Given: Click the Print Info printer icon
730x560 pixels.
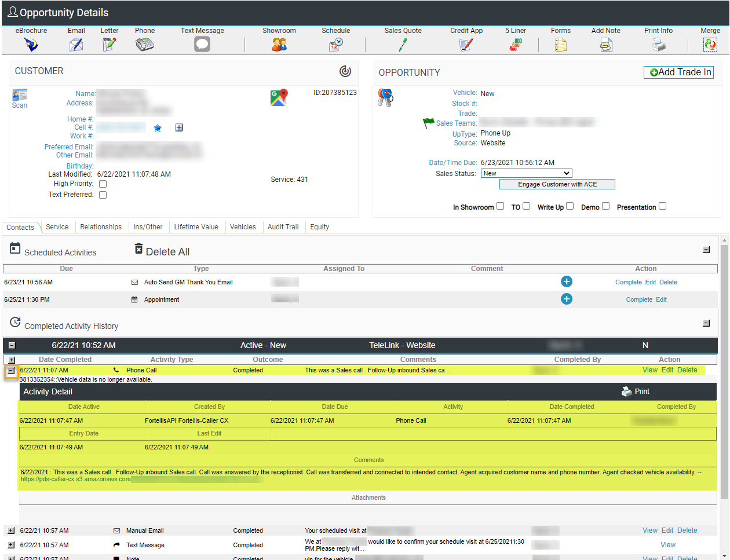Looking at the screenshot, I should click(x=659, y=45).
